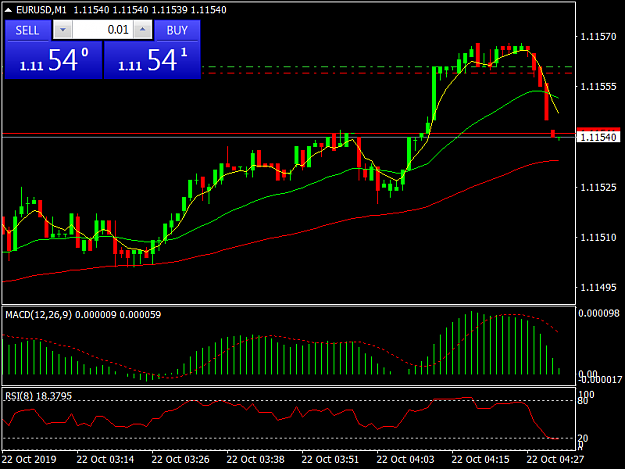Click the 1.11510 price scale label
Screen dimensions: 625x469
[598, 237]
